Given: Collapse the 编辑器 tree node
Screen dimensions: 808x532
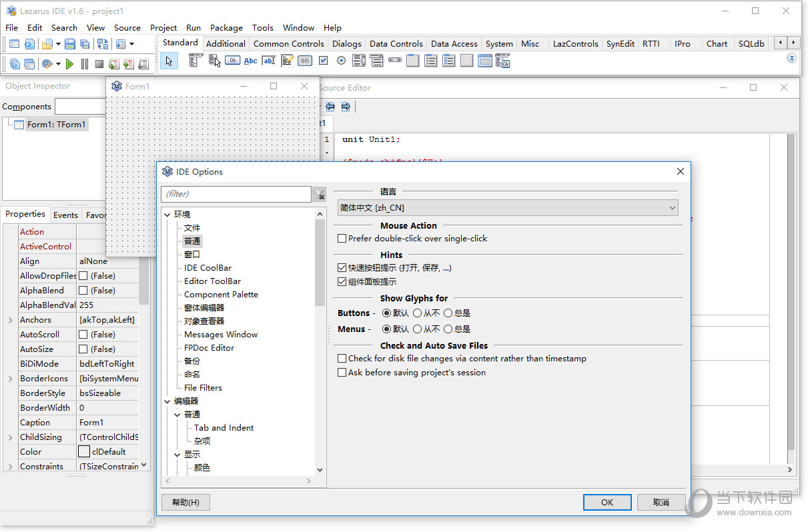Looking at the screenshot, I should pyautogui.click(x=167, y=401).
